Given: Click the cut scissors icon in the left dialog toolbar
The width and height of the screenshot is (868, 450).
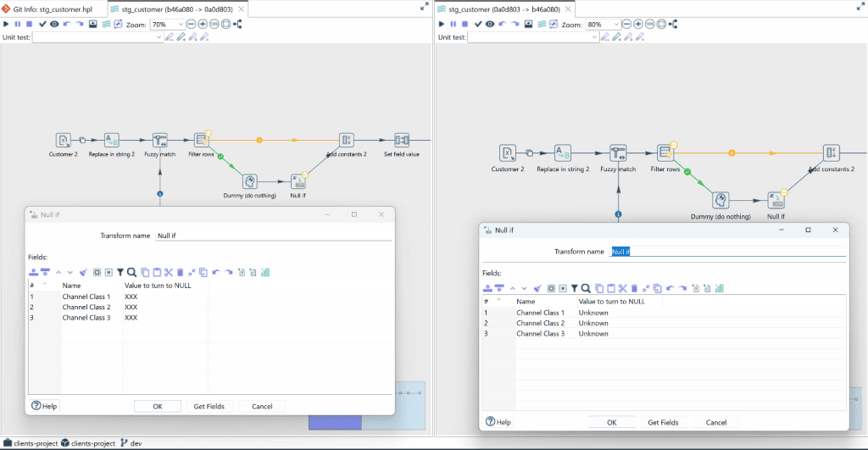Looking at the screenshot, I should pyautogui.click(x=169, y=272).
